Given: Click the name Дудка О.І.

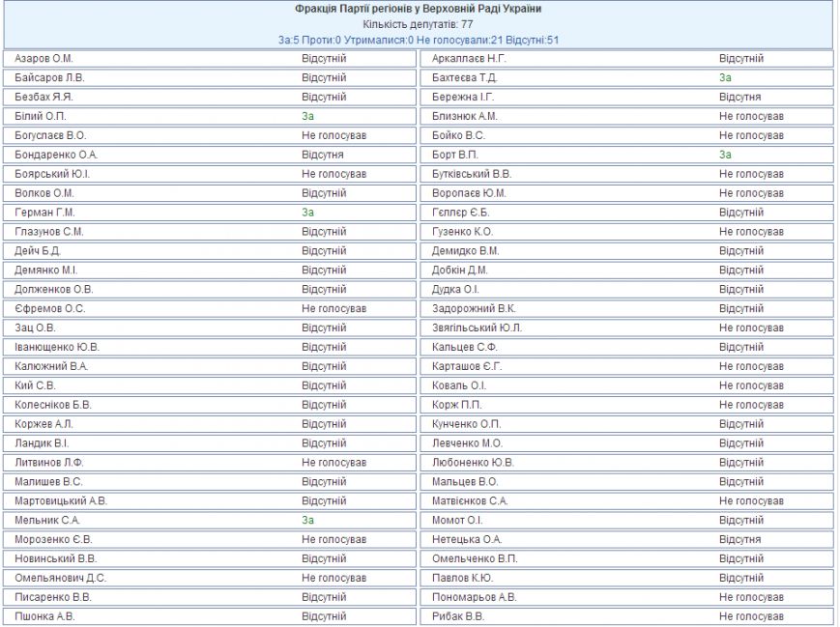Looking at the screenshot, I should pos(456,290).
